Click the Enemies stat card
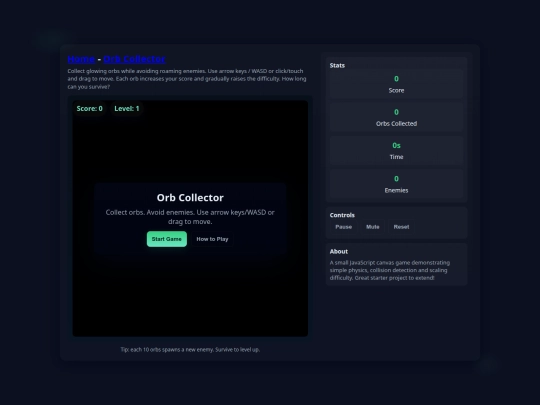Screen dimensions: 540x405 (x=396, y=184)
